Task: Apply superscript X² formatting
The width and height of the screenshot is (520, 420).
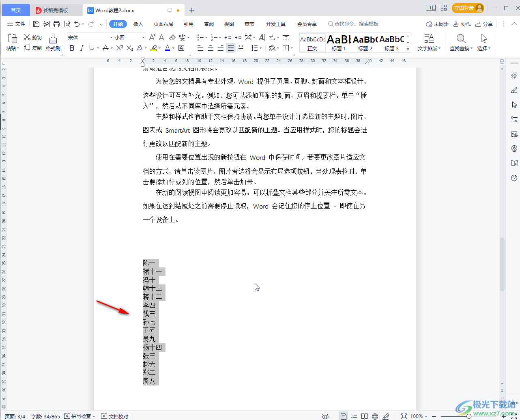Action: tap(119, 48)
